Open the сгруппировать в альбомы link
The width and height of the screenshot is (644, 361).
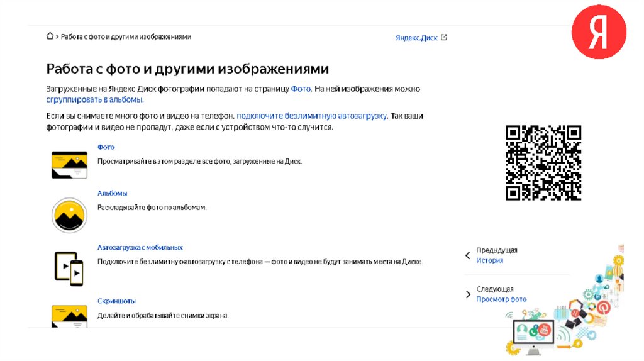[x=95, y=100]
